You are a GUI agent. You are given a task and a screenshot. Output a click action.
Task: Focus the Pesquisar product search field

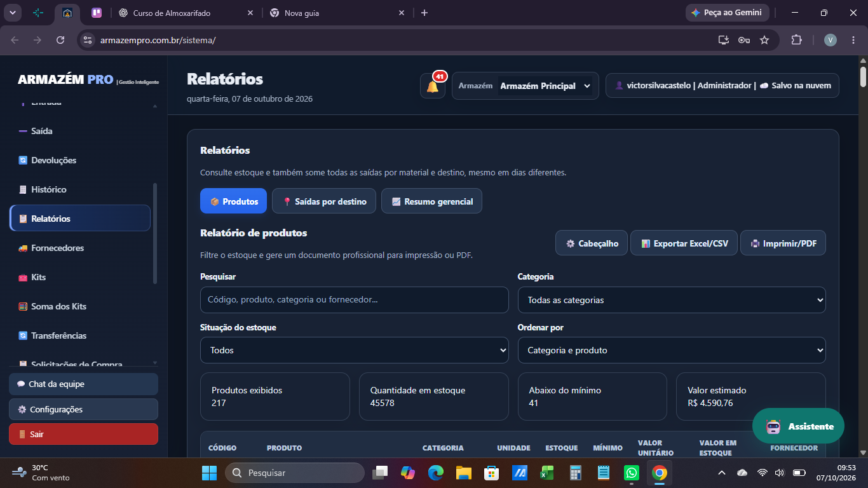355,300
